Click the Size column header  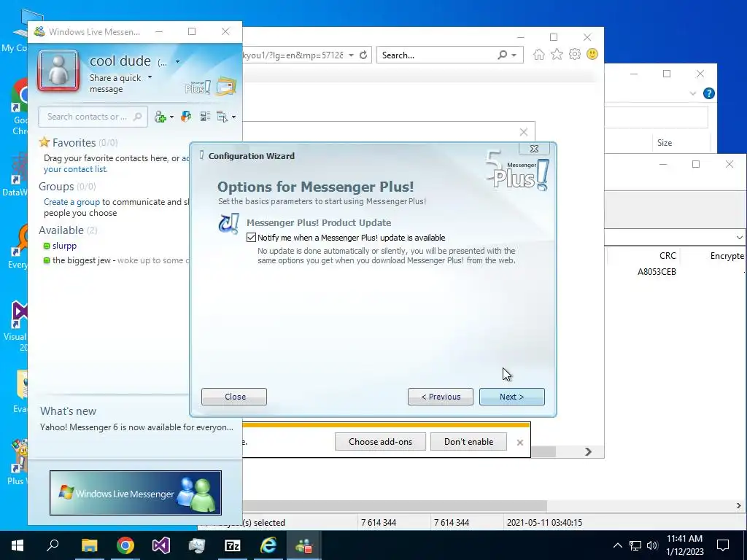click(x=665, y=143)
